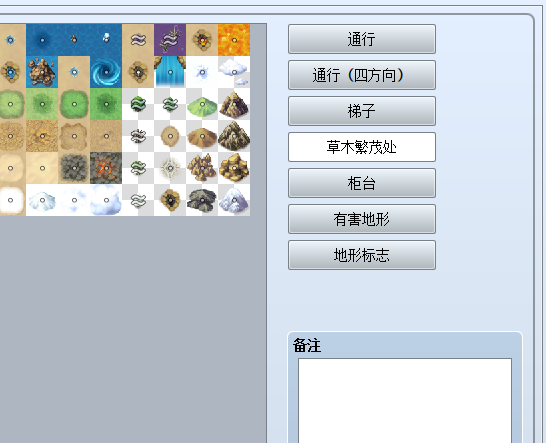Select the white clouds tile
Screen dimensions: 546x443
coord(234,72)
